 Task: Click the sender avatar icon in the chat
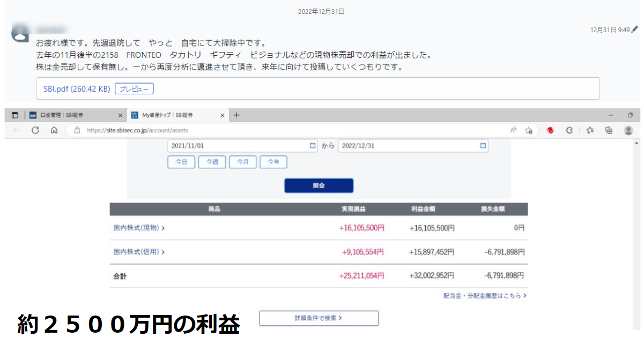[x=20, y=33]
